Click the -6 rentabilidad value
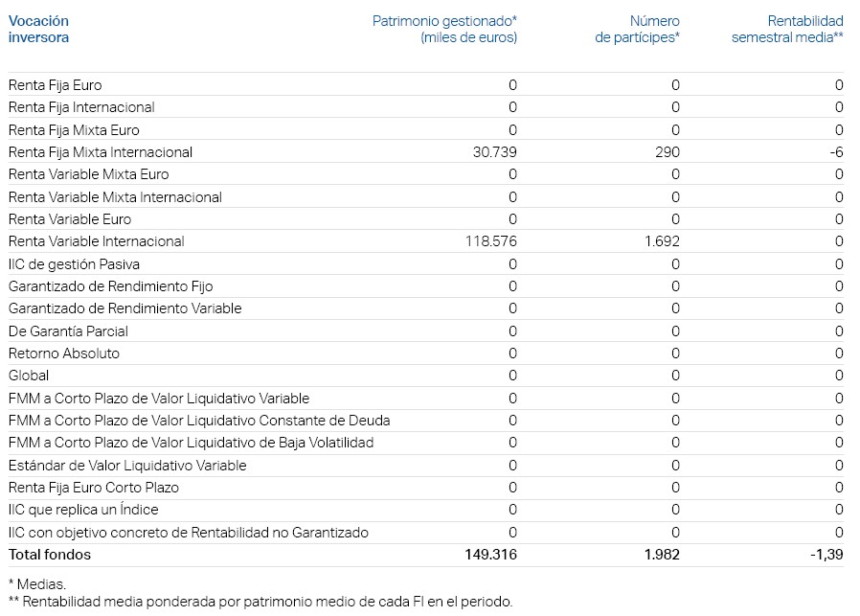Screen dimensions: 860x616 837,152
